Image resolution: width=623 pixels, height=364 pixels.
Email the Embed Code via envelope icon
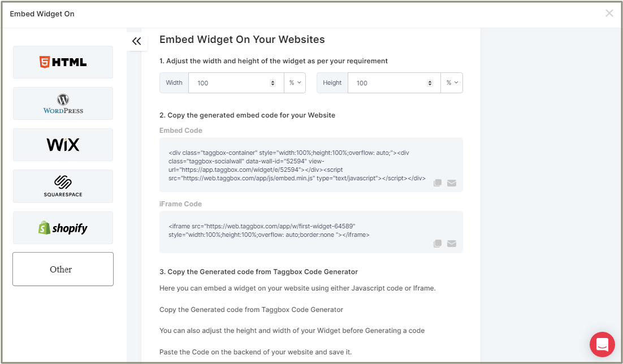click(452, 183)
